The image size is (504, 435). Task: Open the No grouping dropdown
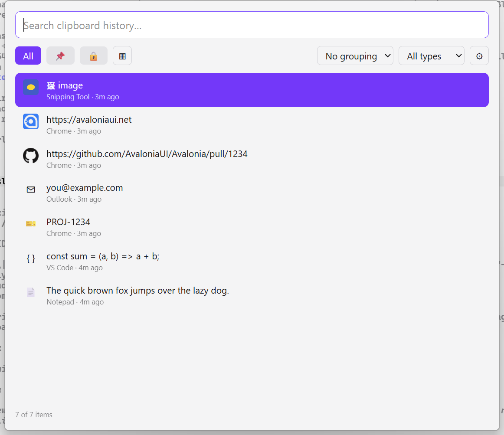355,56
